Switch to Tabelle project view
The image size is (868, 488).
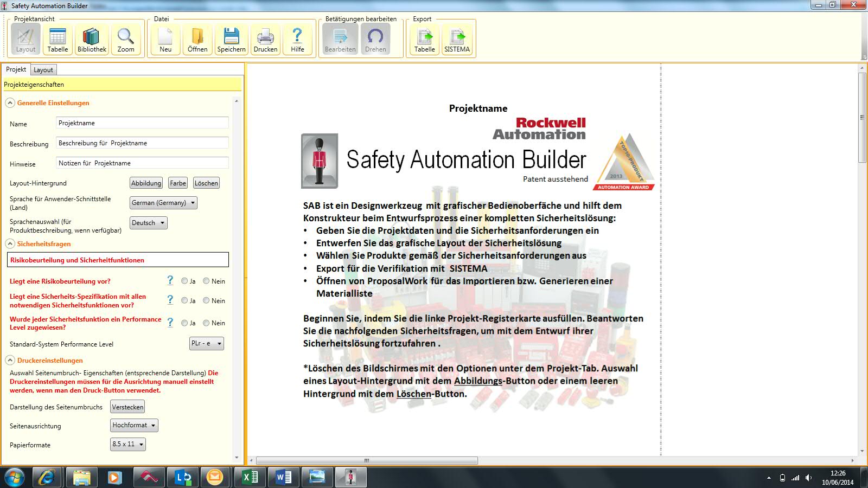point(58,39)
